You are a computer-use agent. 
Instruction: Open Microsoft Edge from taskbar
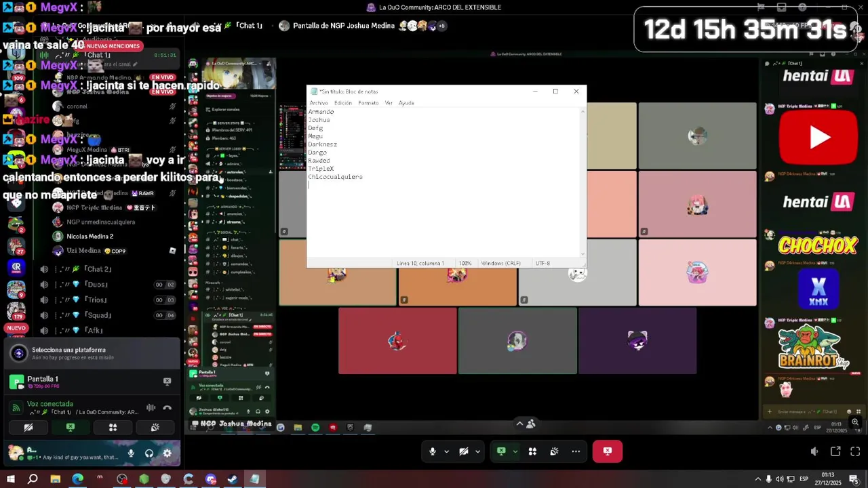77,479
